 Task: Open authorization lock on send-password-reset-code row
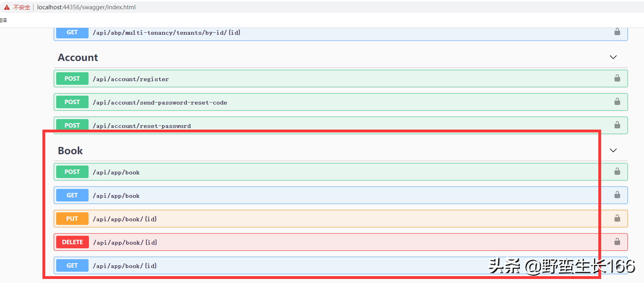pos(617,102)
